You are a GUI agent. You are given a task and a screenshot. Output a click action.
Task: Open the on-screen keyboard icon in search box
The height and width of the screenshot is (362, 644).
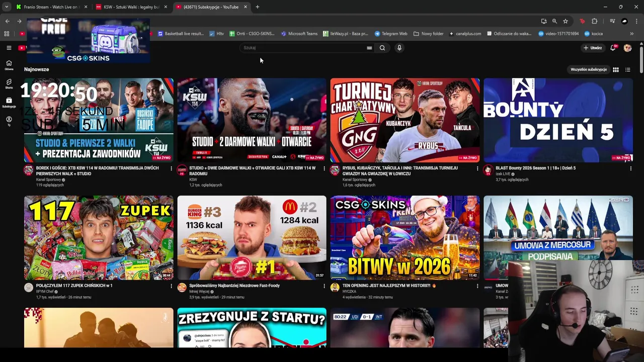click(369, 48)
